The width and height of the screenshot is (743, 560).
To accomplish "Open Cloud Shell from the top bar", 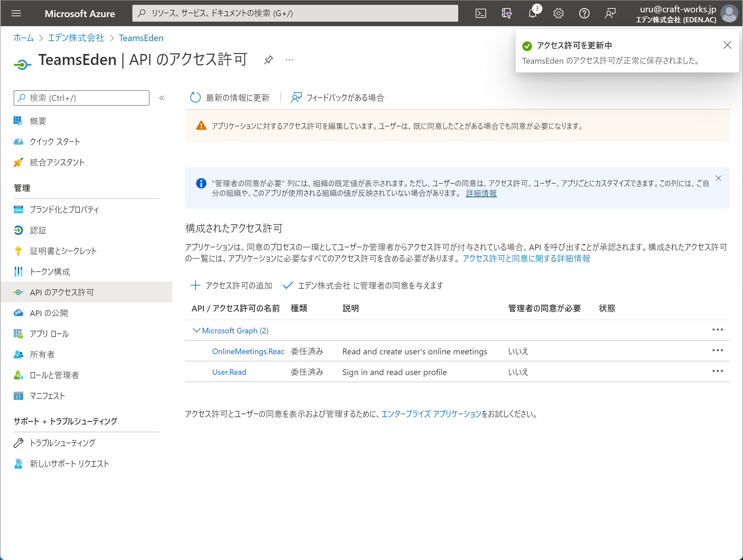I will (x=481, y=14).
